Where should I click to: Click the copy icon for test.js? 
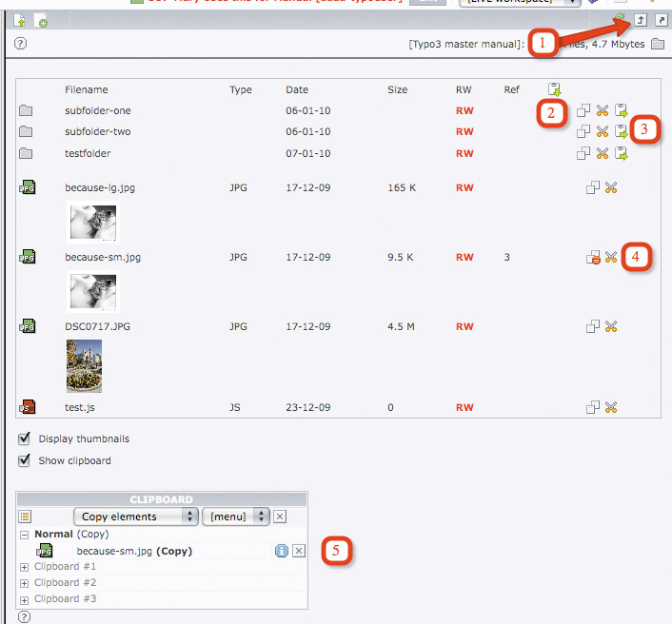592,407
